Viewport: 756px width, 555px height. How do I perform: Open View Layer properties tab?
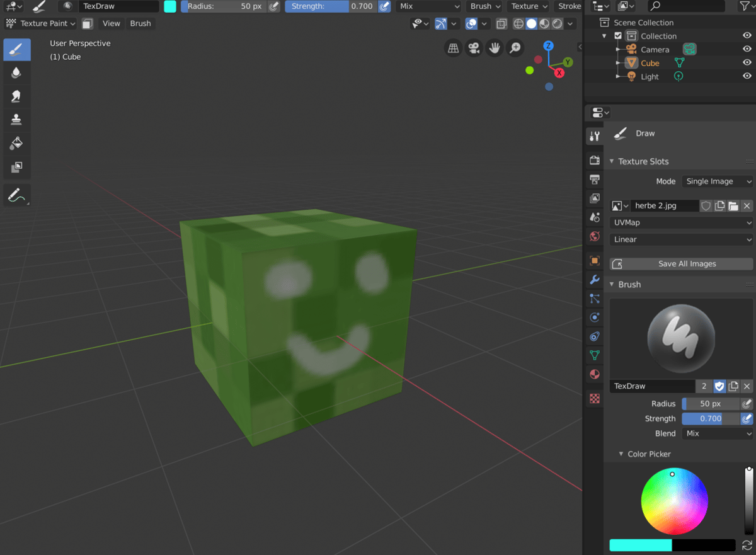point(594,198)
